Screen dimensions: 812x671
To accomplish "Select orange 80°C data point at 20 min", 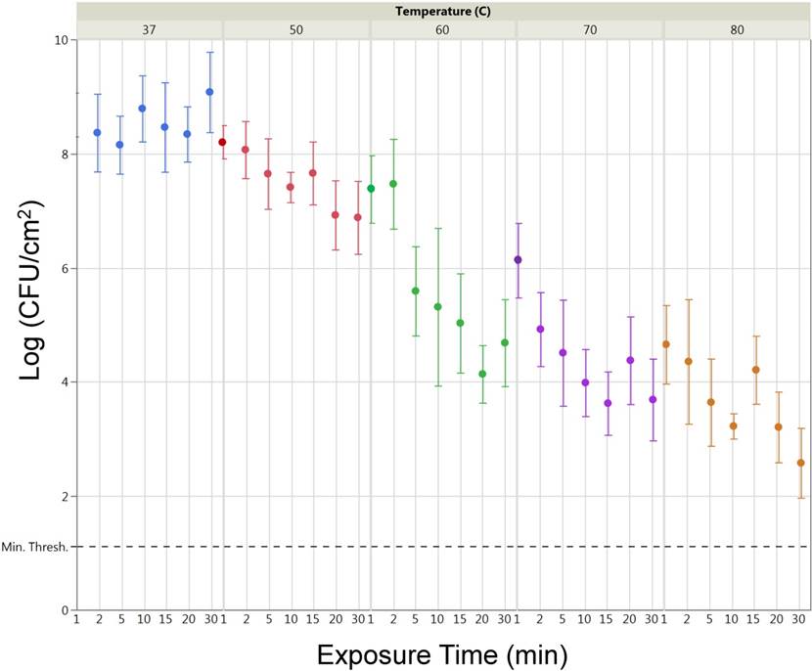I will point(779,427).
